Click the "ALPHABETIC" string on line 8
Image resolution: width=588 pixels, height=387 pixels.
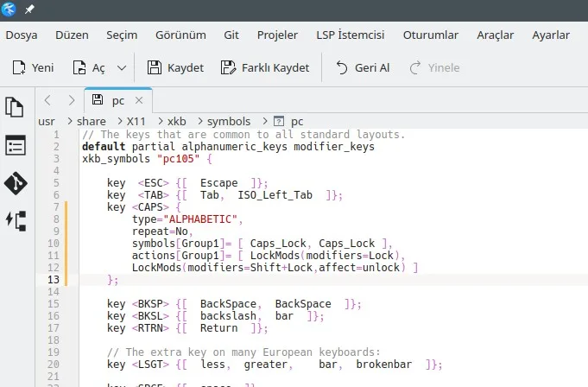click(200, 219)
